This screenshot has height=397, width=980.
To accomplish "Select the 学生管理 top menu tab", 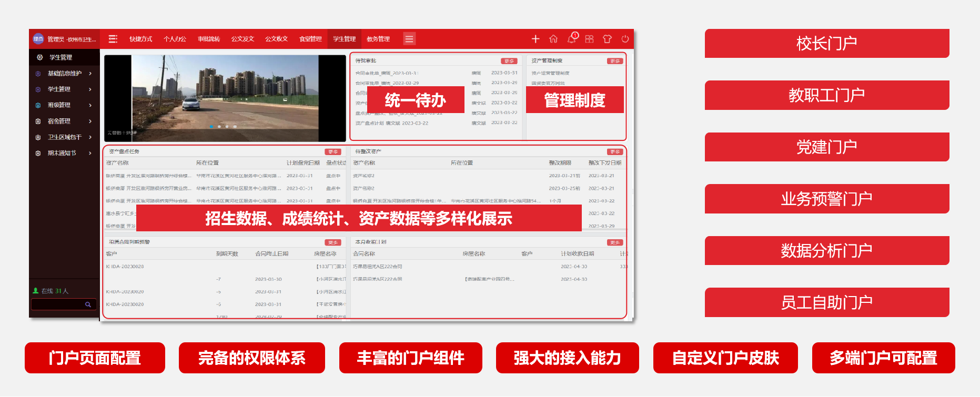I will [x=345, y=39].
